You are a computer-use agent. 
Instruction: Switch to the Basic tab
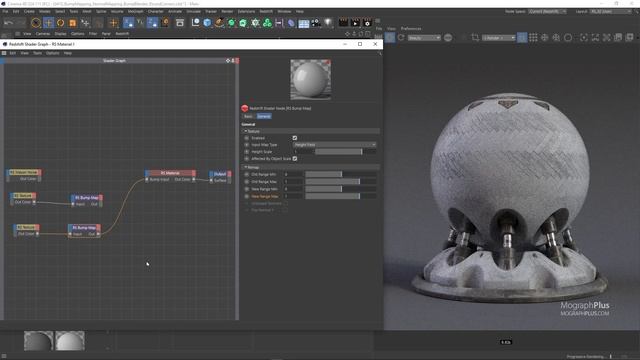point(248,116)
